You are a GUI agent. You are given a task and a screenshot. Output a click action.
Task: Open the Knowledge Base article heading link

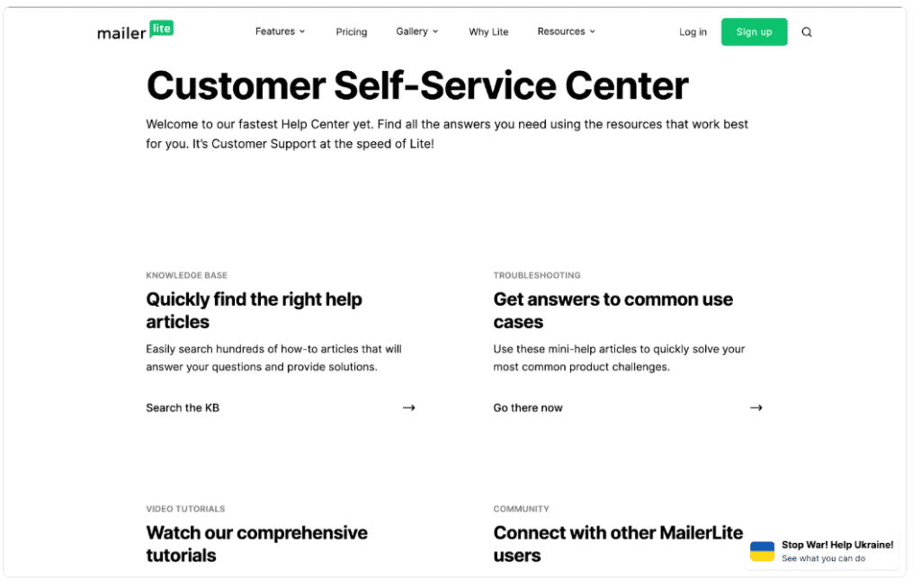pyautogui.click(x=255, y=310)
